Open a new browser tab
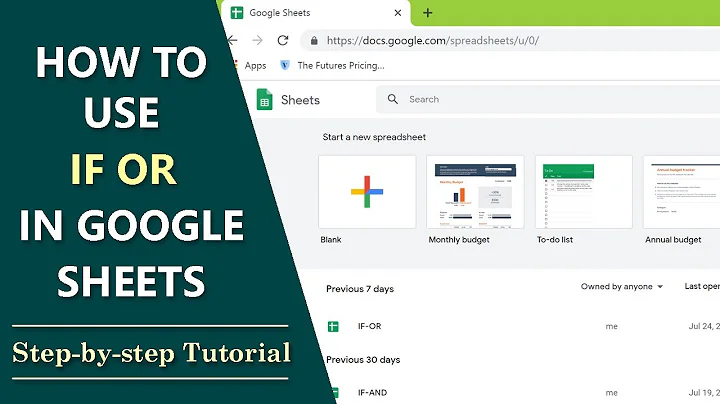Image resolution: width=720 pixels, height=404 pixels. click(x=428, y=13)
